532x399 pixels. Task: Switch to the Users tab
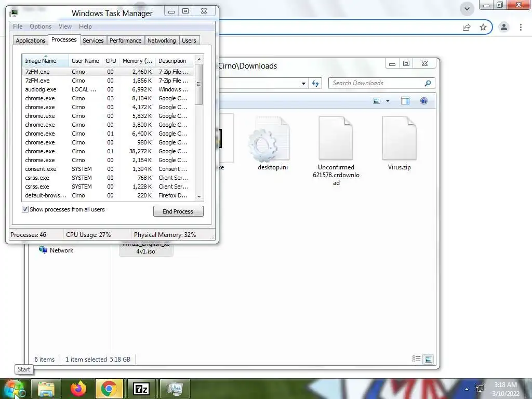click(x=189, y=41)
